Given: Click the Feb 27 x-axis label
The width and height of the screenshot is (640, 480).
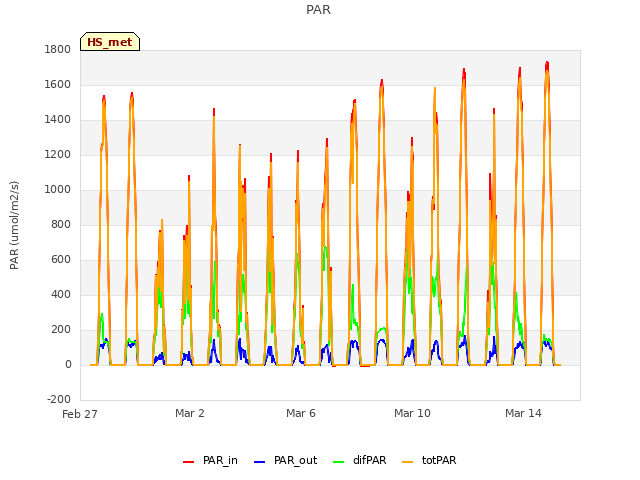Looking at the screenshot, I should tap(80, 414).
